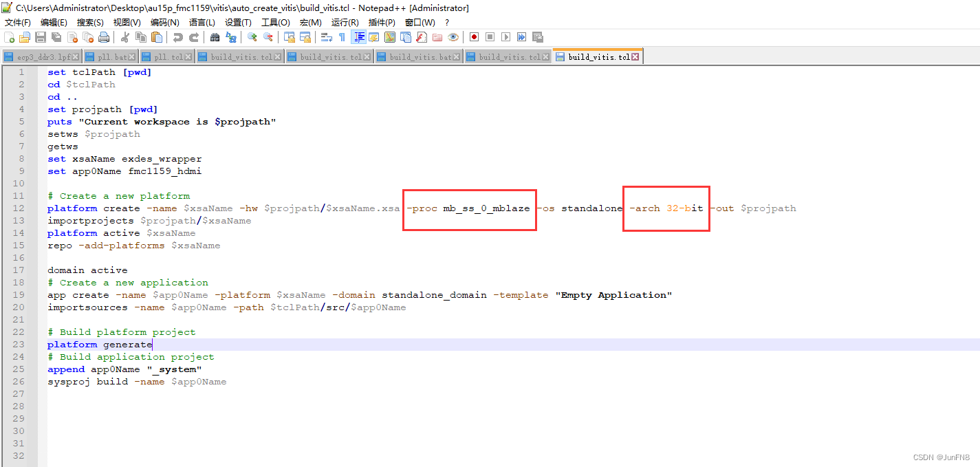Open the 宏(M) menu
The image size is (980, 467).
(310, 23)
